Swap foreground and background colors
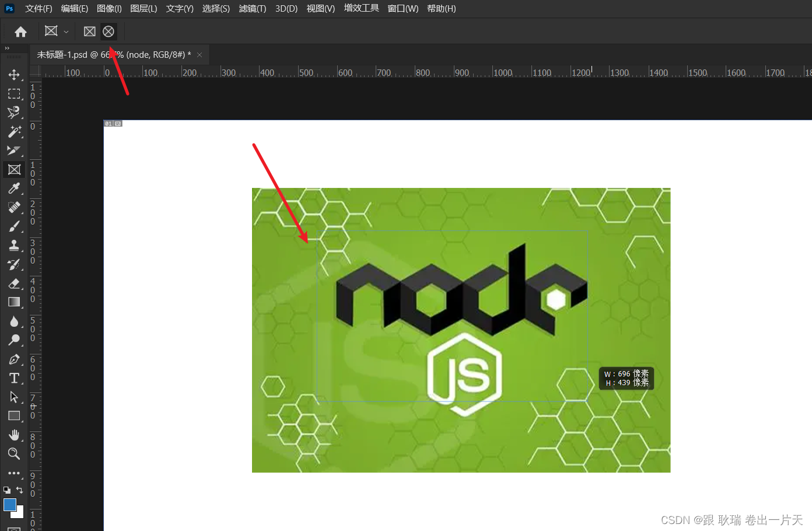812x531 pixels. pyautogui.click(x=19, y=490)
